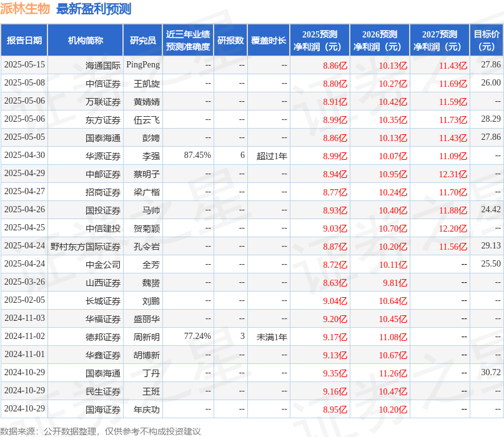Click 2027 forecast 12.31亿

(x=453, y=174)
